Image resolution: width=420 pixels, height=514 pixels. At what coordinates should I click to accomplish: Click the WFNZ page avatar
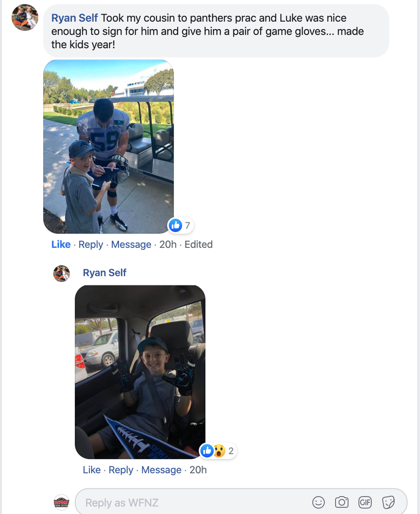tap(62, 503)
